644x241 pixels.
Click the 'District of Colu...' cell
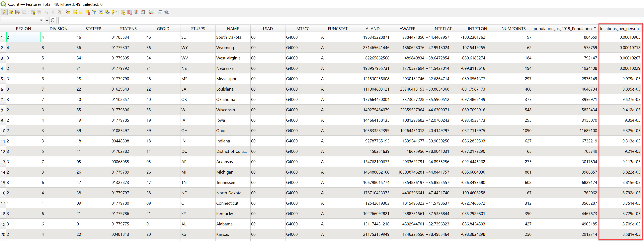pyautogui.click(x=233, y=151)
